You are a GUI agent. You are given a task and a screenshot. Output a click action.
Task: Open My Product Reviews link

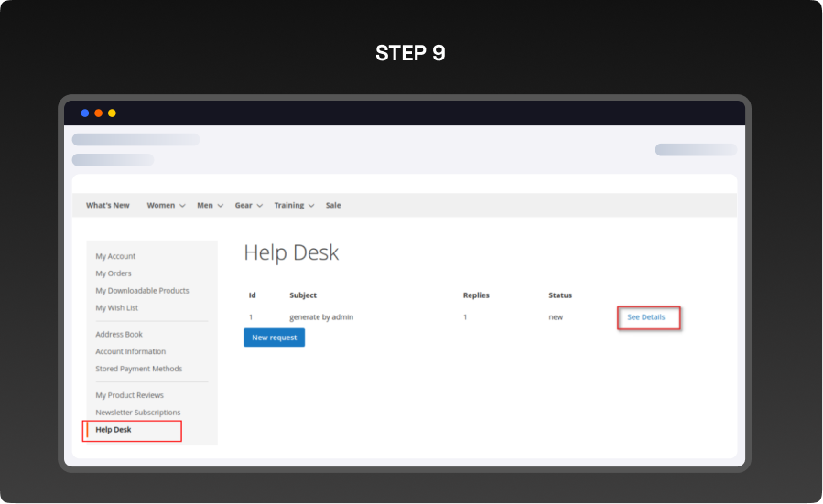pos(130,396)
